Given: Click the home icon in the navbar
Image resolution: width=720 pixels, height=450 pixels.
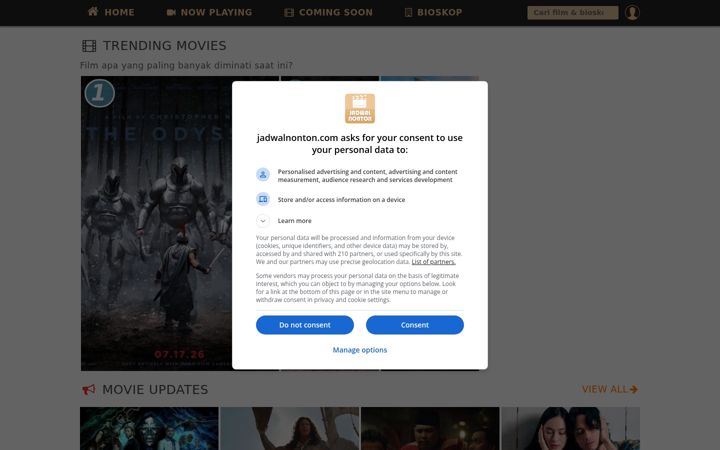Looking at the screenshot, I should (93, 11).
